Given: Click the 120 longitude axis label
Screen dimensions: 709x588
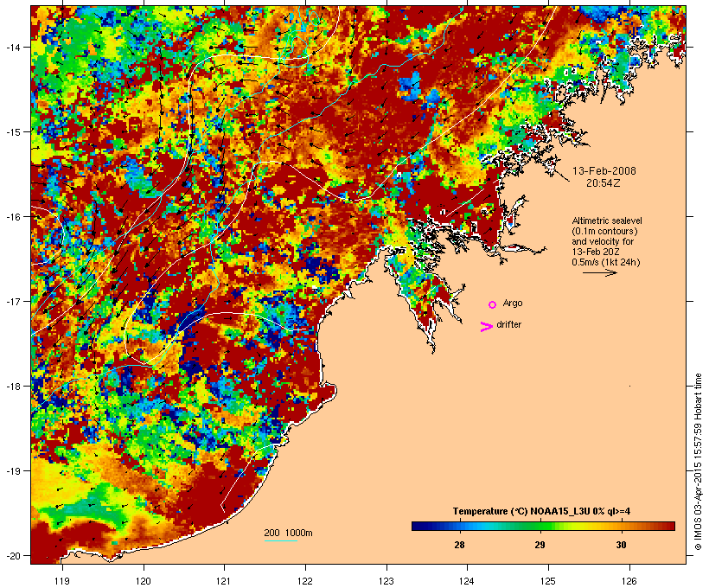Looking at the screenshot, I should [x=144, y=581].
